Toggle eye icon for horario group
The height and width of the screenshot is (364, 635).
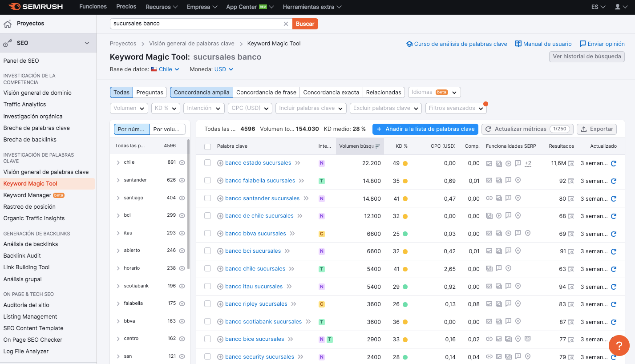click(182, 268)
